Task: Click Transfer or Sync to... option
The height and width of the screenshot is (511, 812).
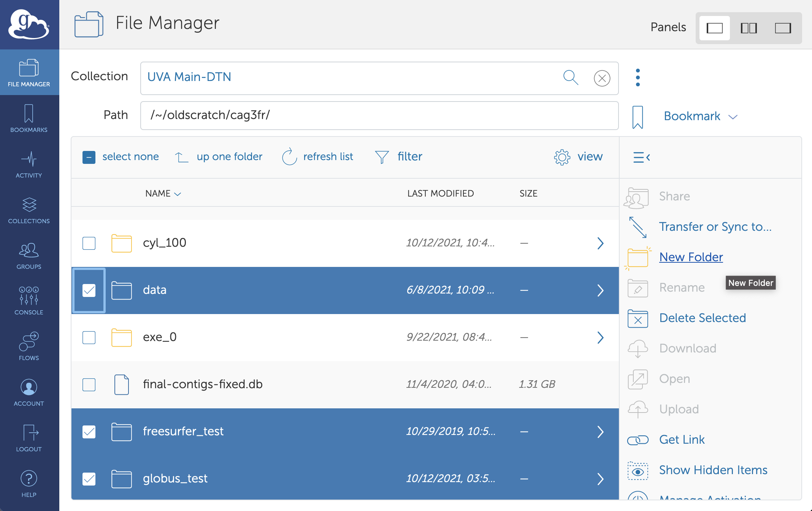Action: click(x=715, y=227)
